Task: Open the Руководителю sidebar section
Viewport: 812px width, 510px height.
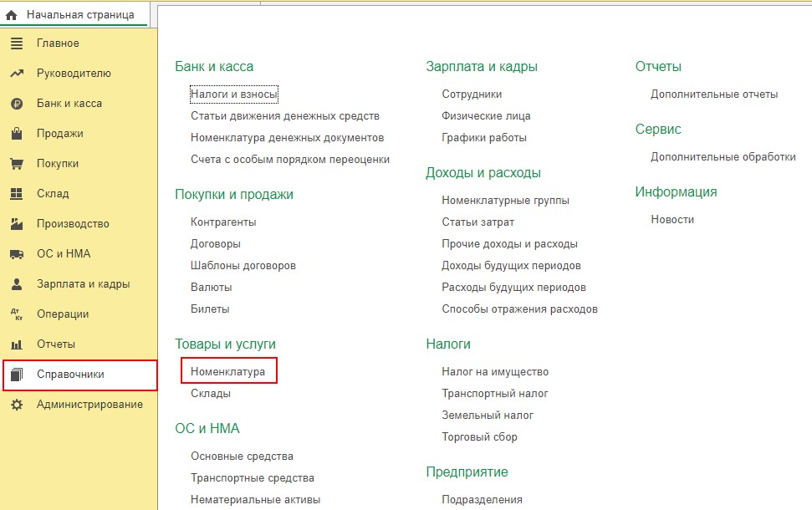Action: [x=74, y=74]
